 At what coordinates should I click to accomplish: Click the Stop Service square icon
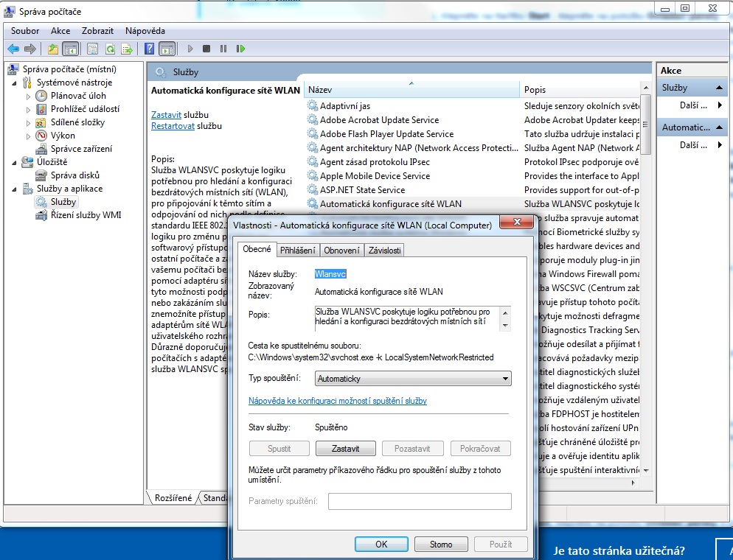[206, 49]
